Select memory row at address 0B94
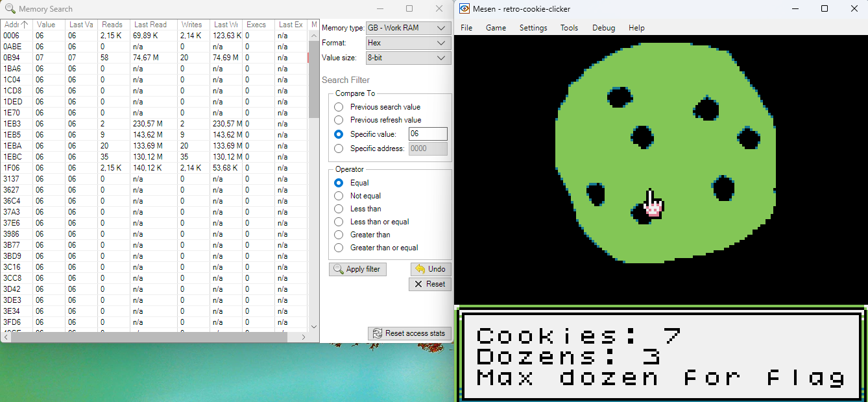 12,58
